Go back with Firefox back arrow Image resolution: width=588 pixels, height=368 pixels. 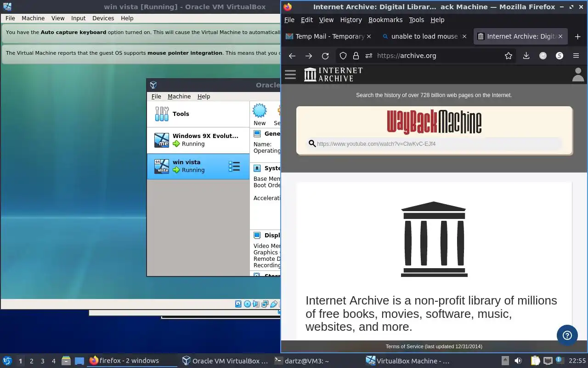pyautogui.click(x=292, y=56)
